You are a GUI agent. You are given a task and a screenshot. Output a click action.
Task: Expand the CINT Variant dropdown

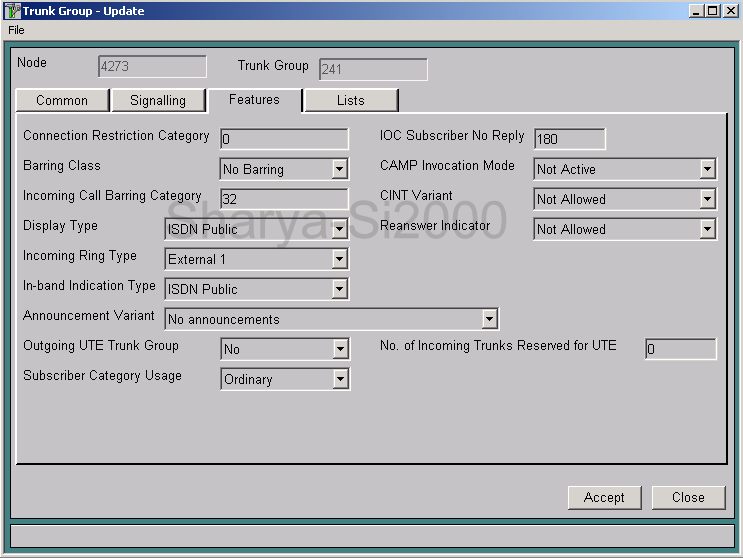(707, 199)
